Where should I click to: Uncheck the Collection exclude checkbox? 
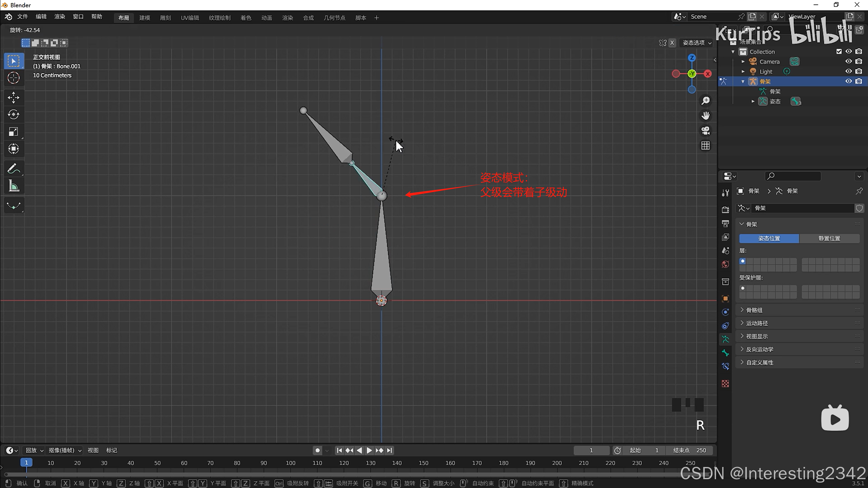point(839,52)
